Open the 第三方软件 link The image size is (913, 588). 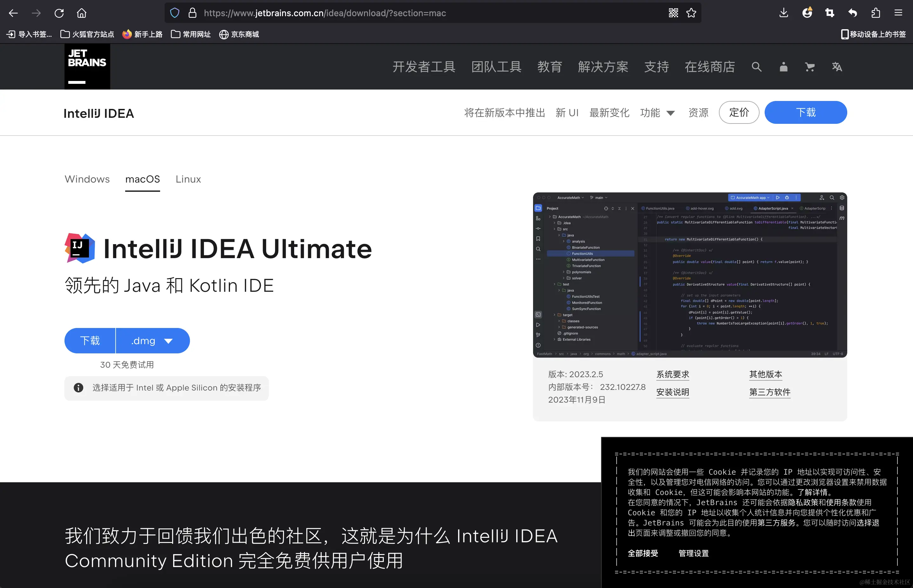click(x=770, y=392)
